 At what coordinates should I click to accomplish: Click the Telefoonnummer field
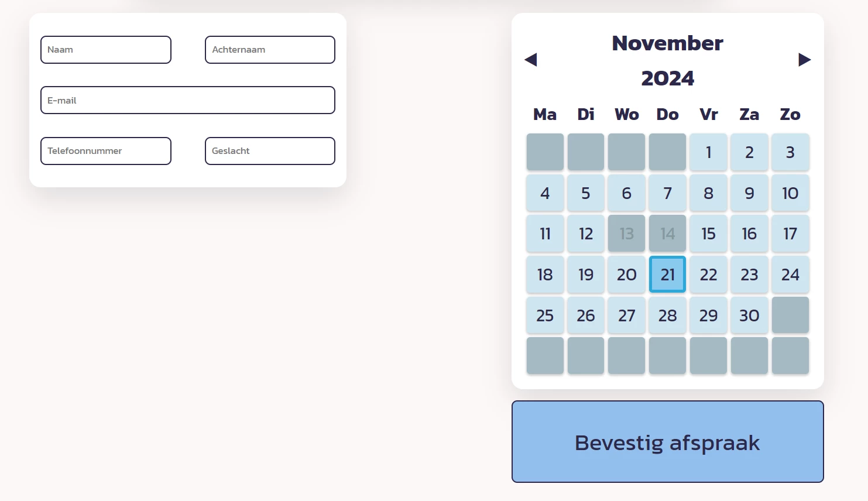[106, 151]
